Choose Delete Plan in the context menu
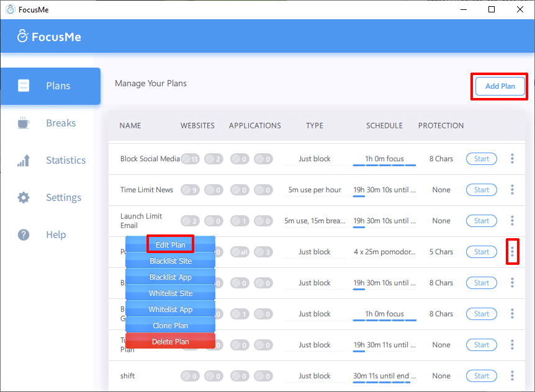535x392 pixels. [170, 341]
